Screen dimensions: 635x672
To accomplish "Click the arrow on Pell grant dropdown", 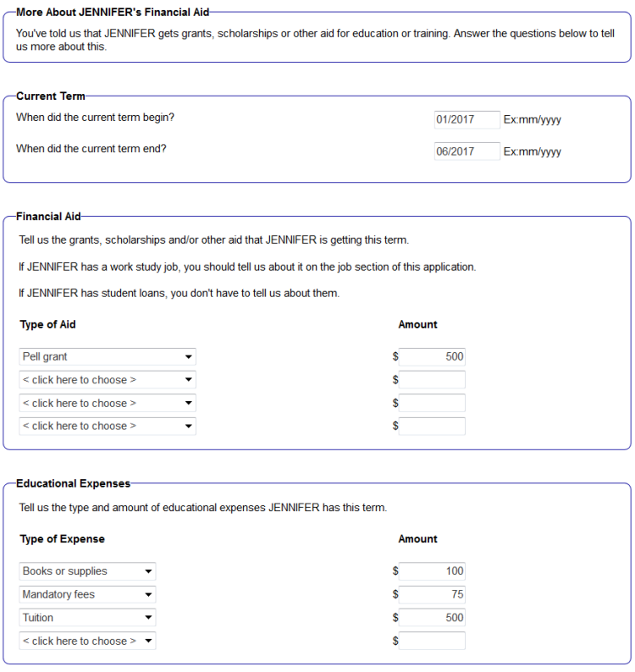I will tap(188, 357).
